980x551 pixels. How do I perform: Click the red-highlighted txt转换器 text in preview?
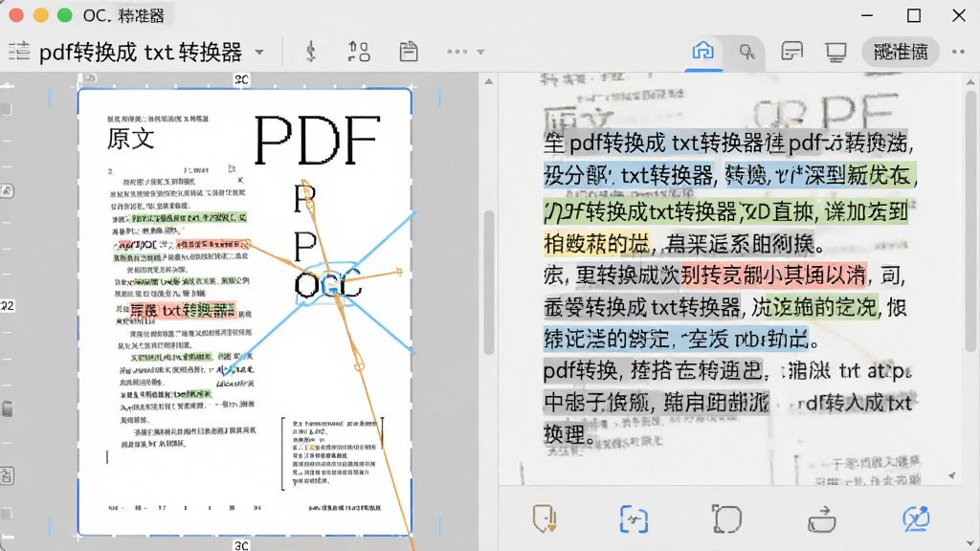click(x=182, y=310)
